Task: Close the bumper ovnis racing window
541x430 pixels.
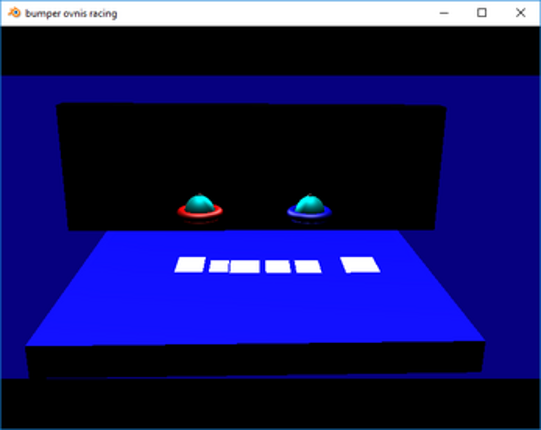Action: click(x=520, y=13)
